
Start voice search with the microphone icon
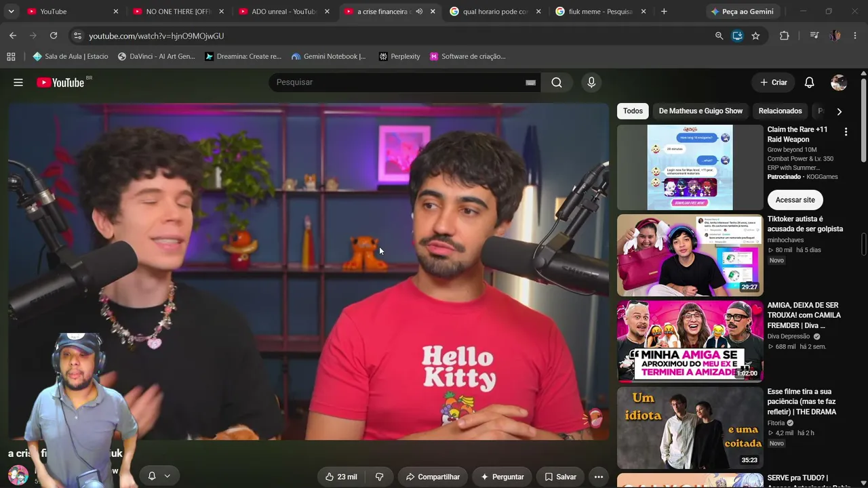point(591,82)
